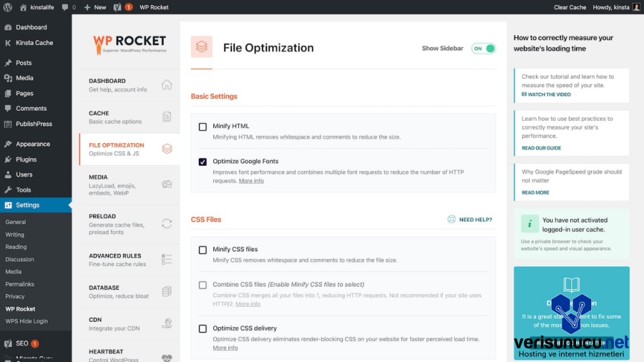Click the CDN globe icon
This screenshot has height=362, width=644.
[167, 324]
